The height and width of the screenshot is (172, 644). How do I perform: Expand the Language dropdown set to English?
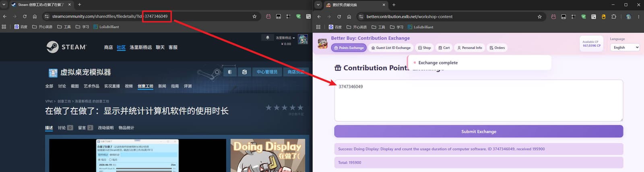pos(625,47)
